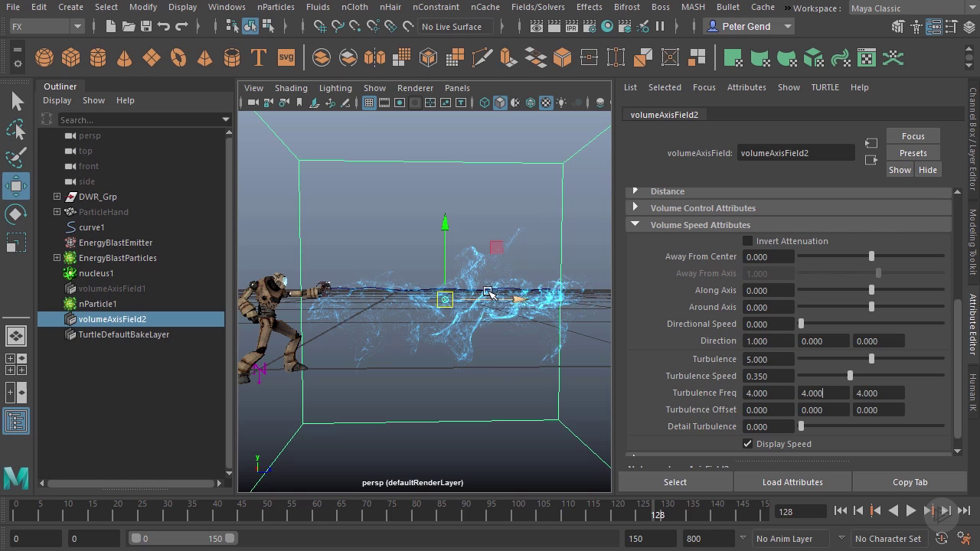
Task: Open the Peter Gend account dropdown
Action: pos(748,26)
